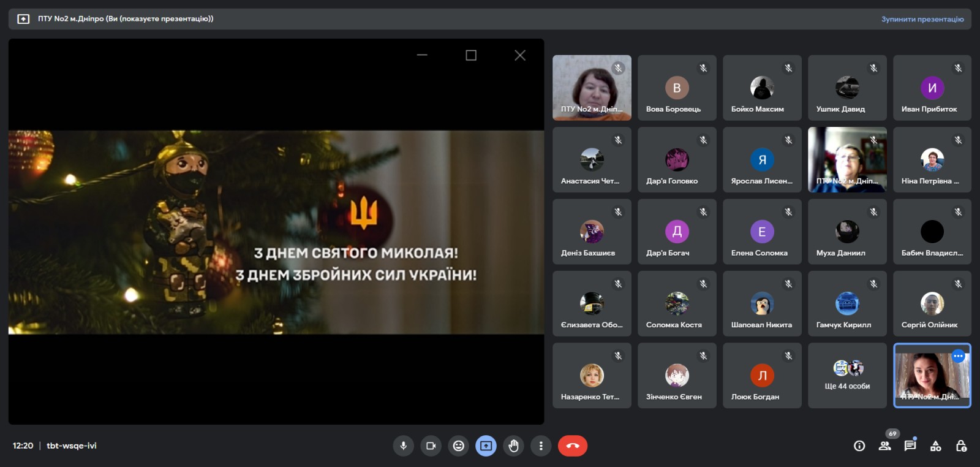Click the banner title 'ПТУ No2 м.Дніпро'
The image size is (980, 467).
coord(71,19)
